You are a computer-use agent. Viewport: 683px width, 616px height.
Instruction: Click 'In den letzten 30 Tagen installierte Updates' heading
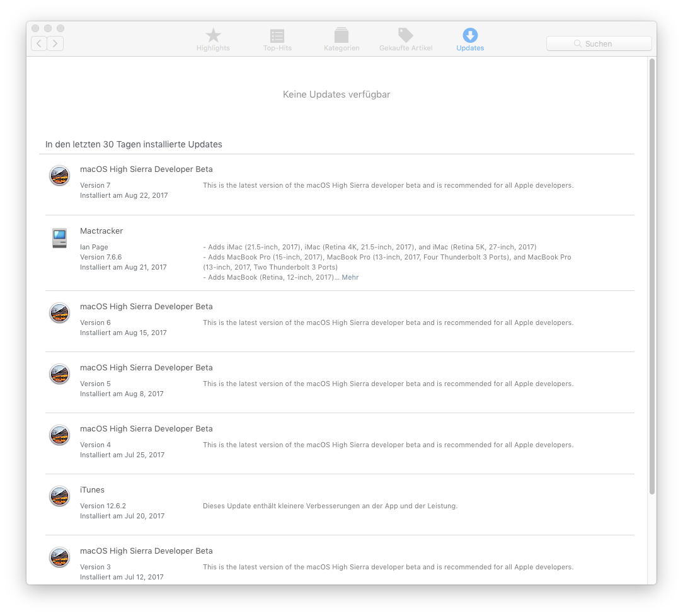point(134,144)
